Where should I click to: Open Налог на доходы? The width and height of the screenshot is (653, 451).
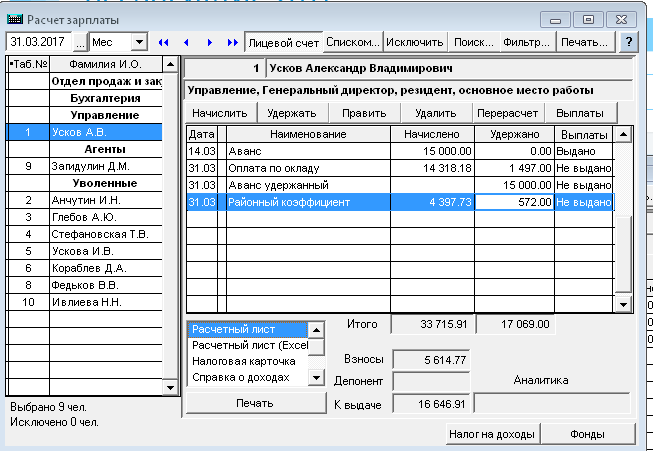(491, 435)
